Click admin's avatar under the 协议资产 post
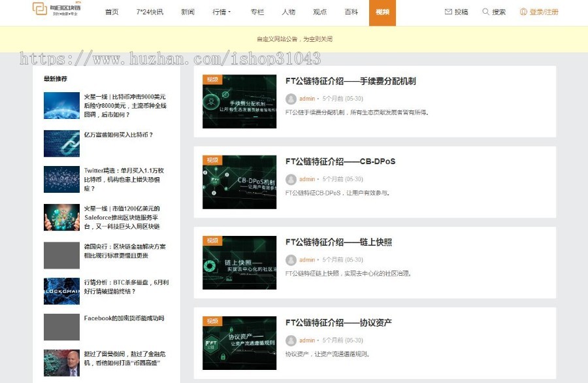 pos(291,340)
